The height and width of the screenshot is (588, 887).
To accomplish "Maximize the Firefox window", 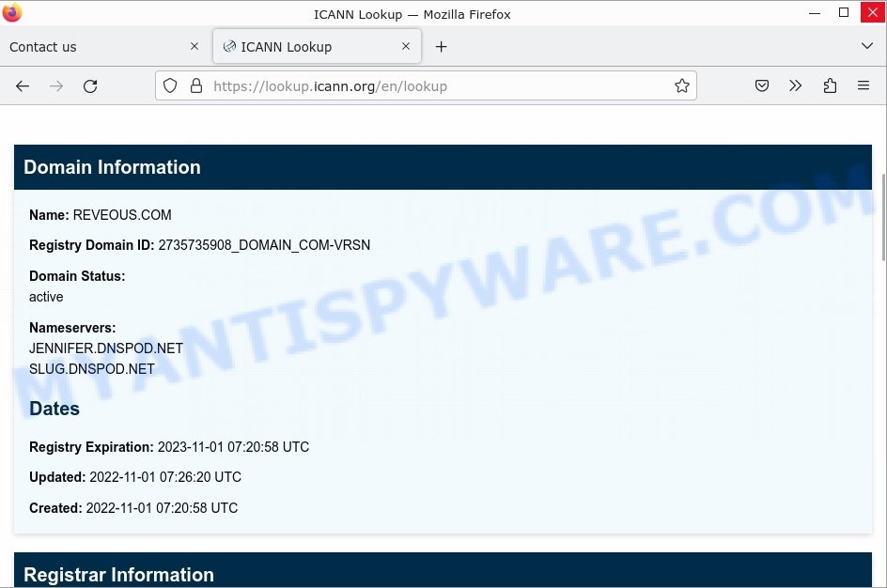I will pos(844,13).
